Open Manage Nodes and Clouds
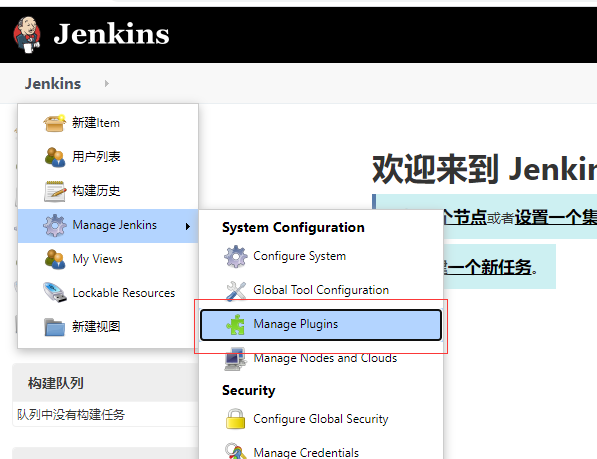Screen dimensions: 597x459 [321, 358]
